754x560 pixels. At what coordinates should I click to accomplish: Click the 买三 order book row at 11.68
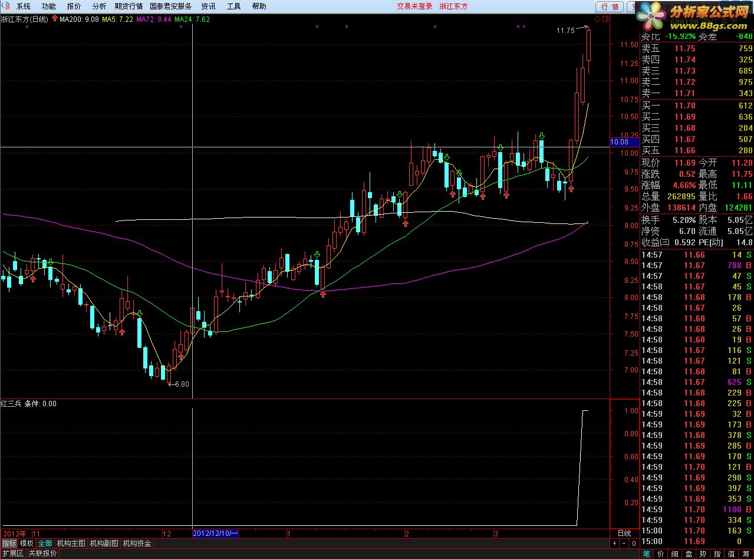[697, 128]
